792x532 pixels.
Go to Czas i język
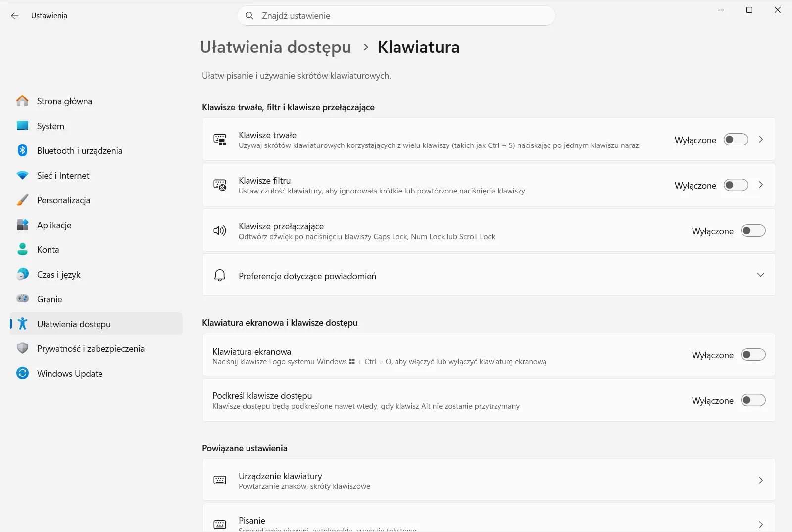click(x=96, y=274)
